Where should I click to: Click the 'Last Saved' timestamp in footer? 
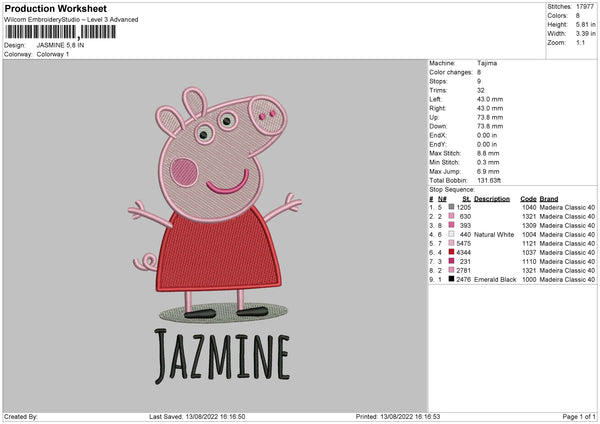click(x=197, y=416)
